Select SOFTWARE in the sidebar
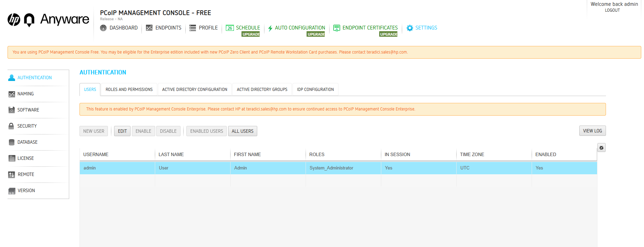The image size is (644, 247). click(x=28, y=110)
